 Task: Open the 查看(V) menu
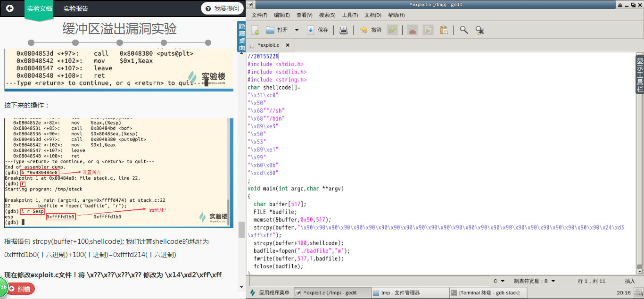(x=305, y=15)
